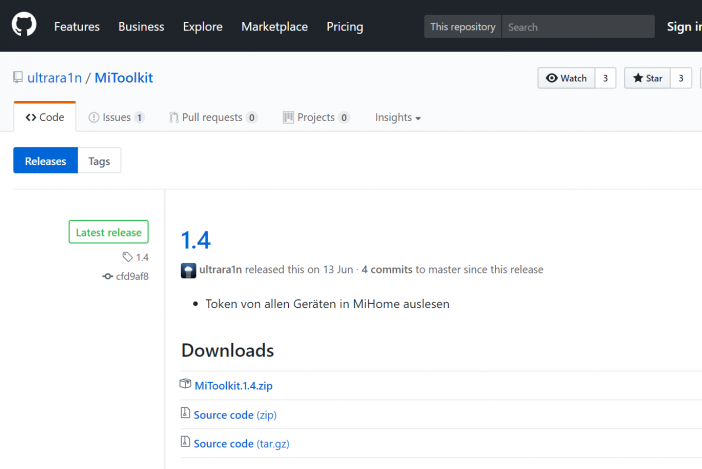Download the MiToolkit.1.4.zip file

tap(233, 386)
